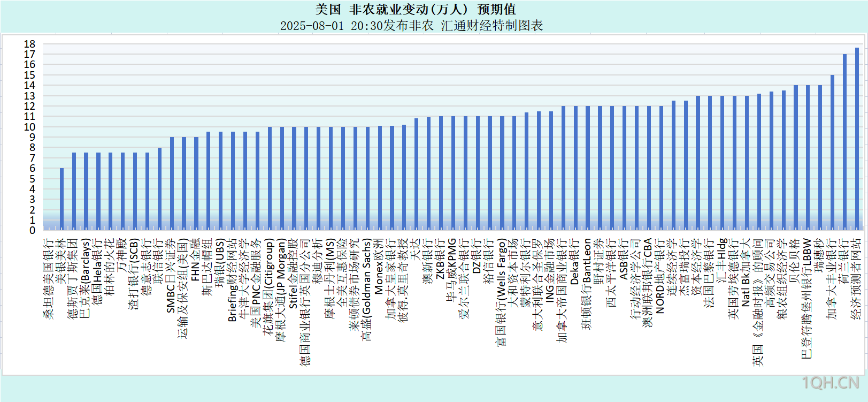Click the 渣打银行(SCB) label
The height and width of the screenshot is (402, 868).
tap(135, 274)
